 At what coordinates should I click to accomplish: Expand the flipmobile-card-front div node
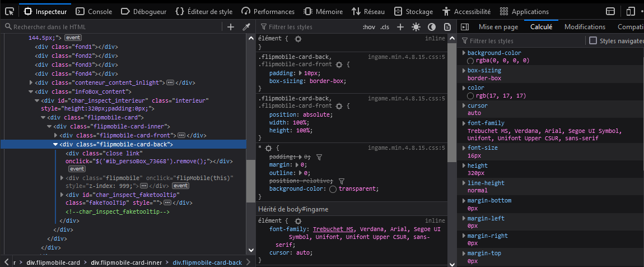[x=55, y=135]
